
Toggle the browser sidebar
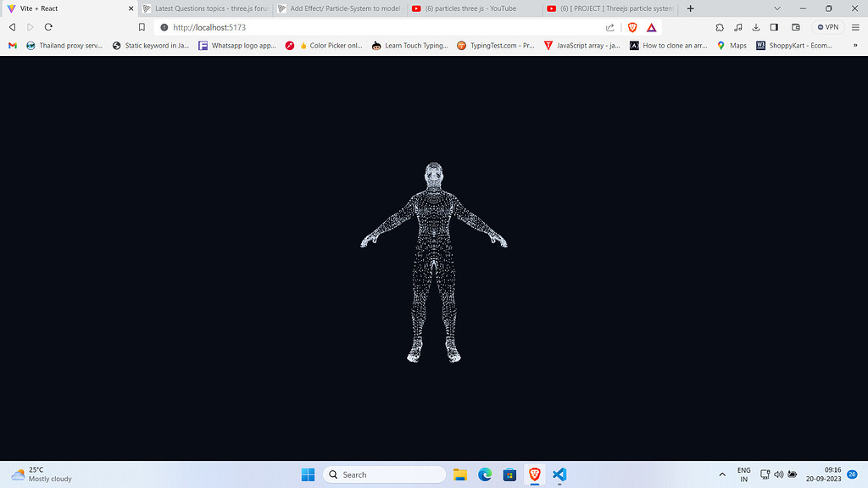tap(773, 27)
